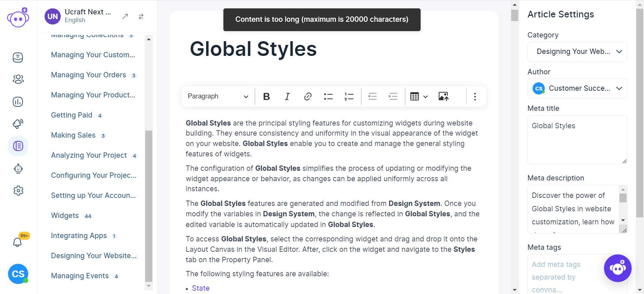Screen dimensions: 644x294
Task: Click the UN project avatar
Action: point(53,16)
